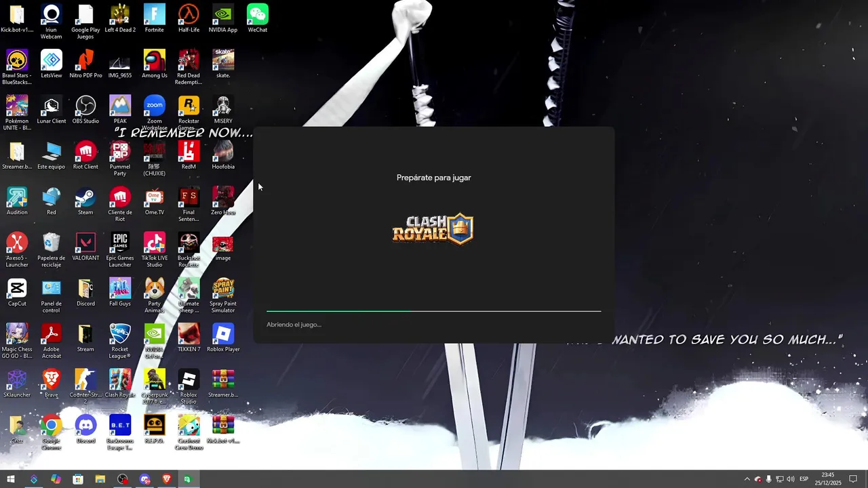Show hidden system tray icons
Viewport: 868px width, 488px height.
coord(747,479)
